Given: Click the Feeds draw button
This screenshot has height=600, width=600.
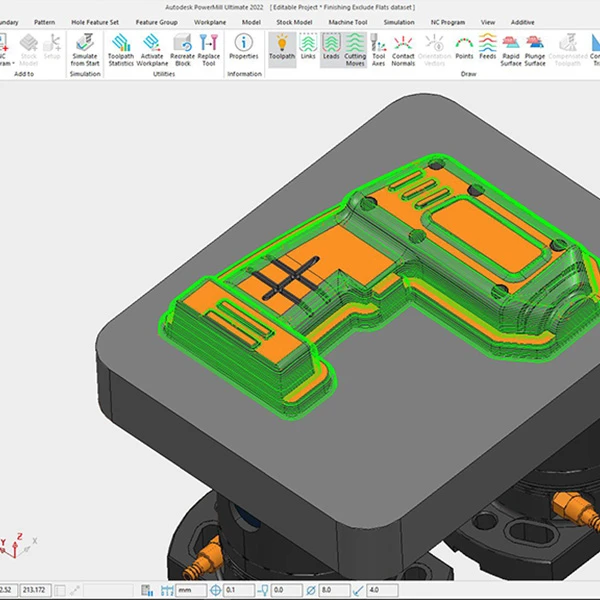Looking at the screenshot, I should [487, 47].
